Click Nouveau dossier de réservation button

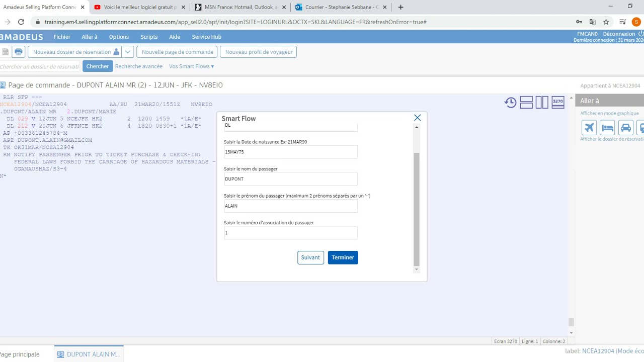75,52
